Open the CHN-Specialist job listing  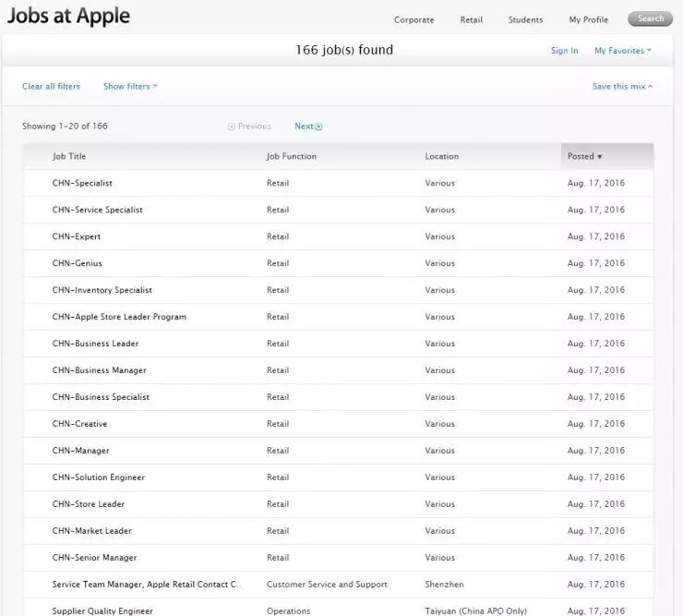82,183
